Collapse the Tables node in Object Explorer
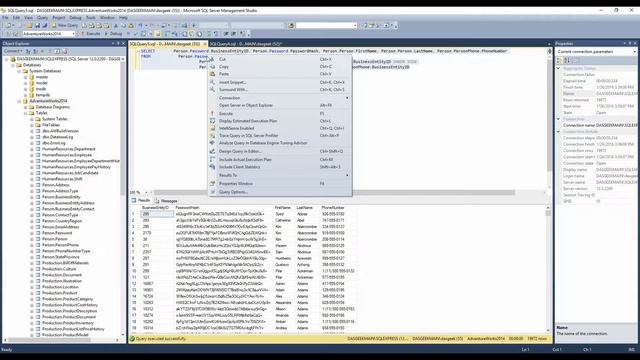The height and width of the screenshot is (360, 640). click(x=25, y=113)
